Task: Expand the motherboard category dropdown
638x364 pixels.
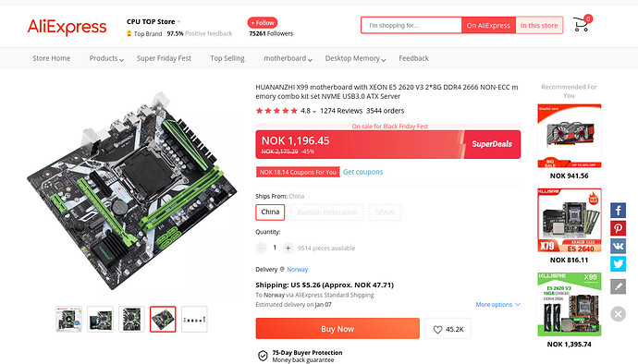Action: pos(288,58)
